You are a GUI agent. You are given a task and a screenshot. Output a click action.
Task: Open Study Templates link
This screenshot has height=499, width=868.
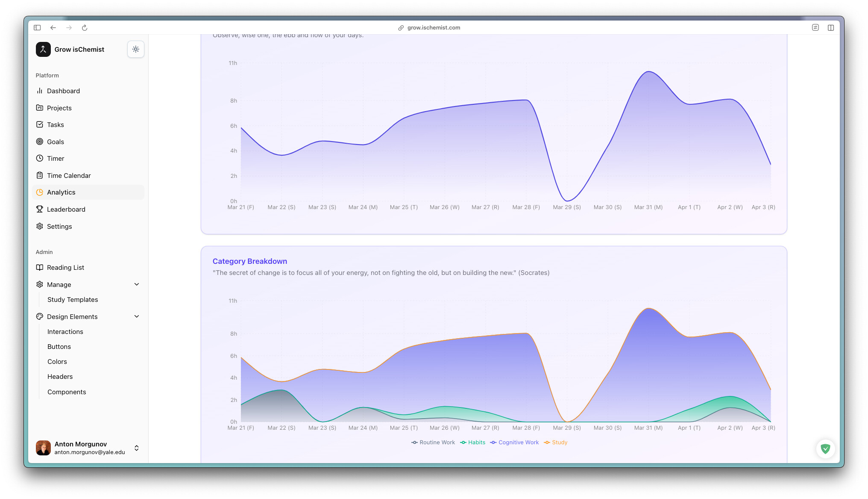(x=73, y=300)
